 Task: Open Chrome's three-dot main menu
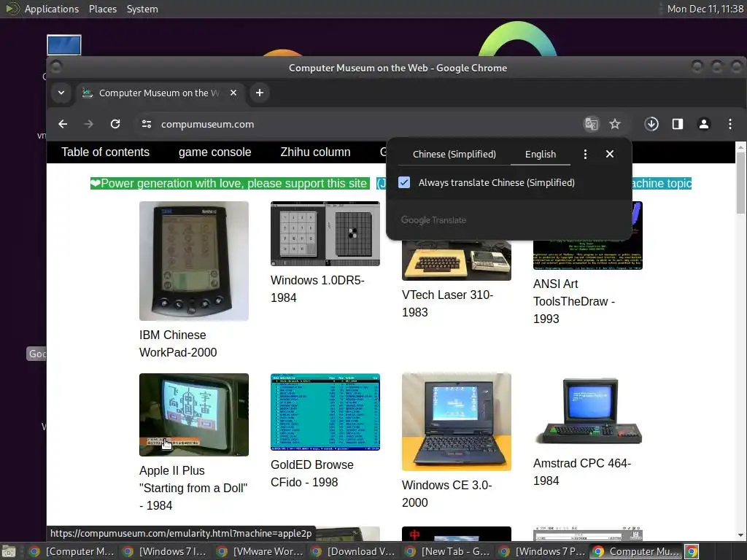[729, 124]
